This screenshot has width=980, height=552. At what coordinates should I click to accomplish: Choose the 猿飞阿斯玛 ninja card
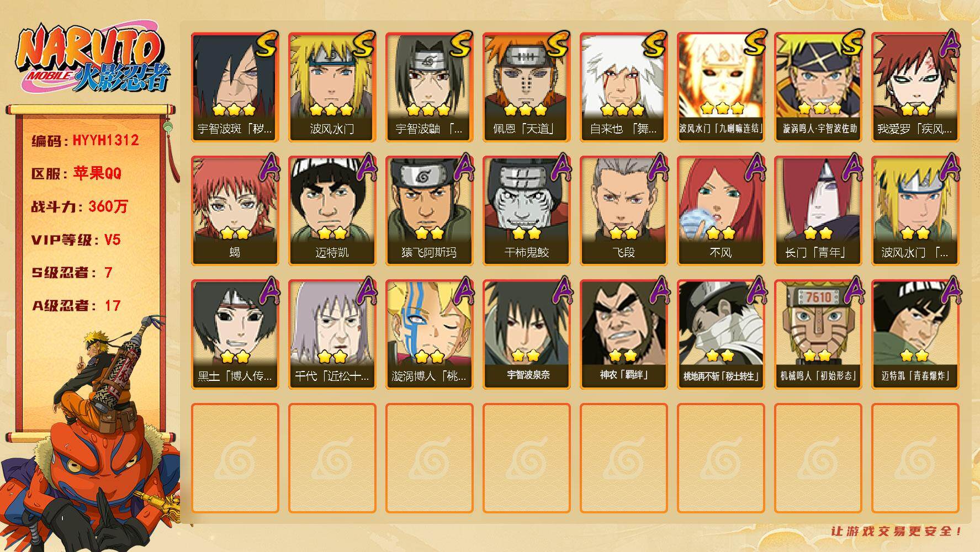coord(429,210)
